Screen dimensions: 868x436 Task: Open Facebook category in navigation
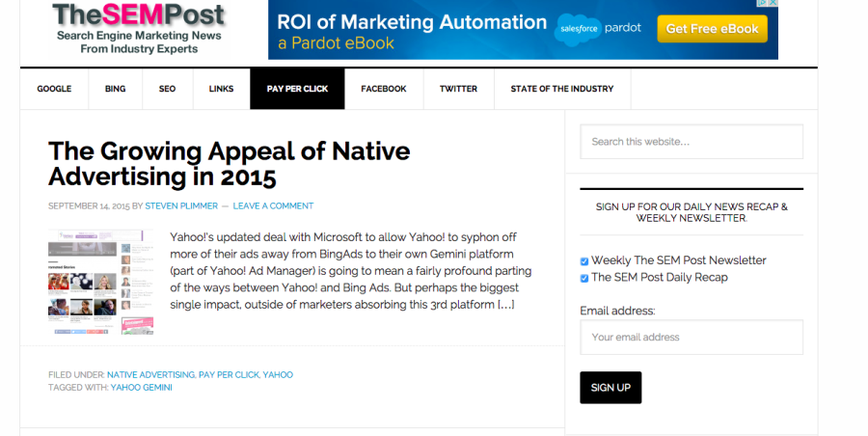(384, 89)
